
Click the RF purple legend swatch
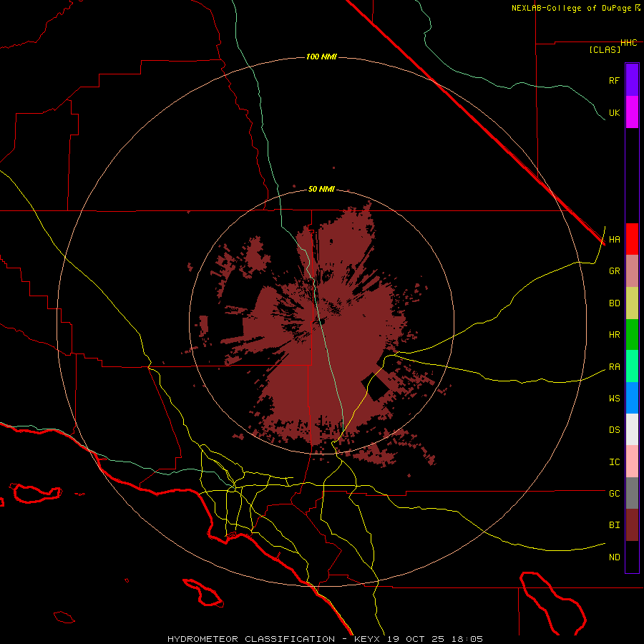(632, 80)
